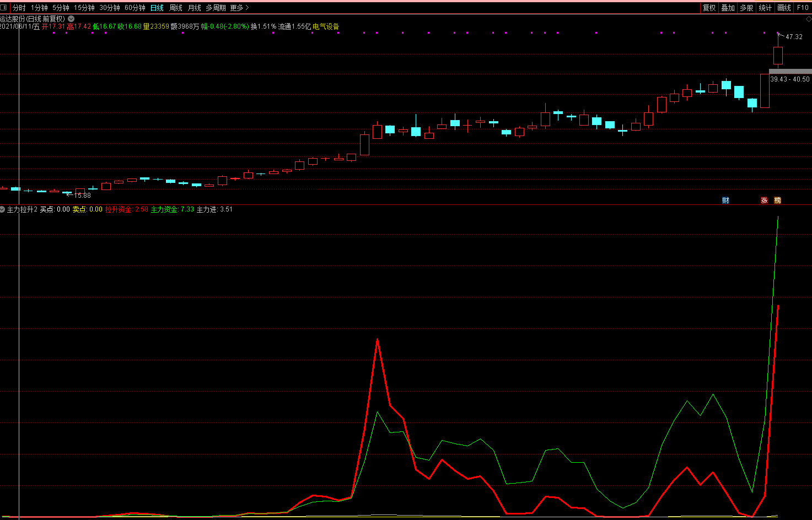
Task: Click the 主力进: 3.51 indicator value
Action: tap(214, 209)
